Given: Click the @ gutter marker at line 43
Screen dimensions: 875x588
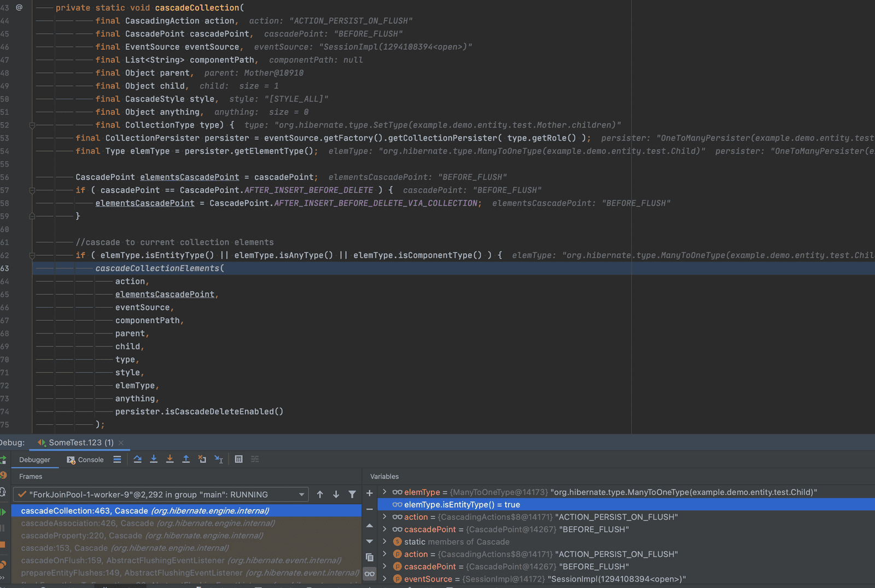Looking at the screenshot, I should [x=19, y=8].
